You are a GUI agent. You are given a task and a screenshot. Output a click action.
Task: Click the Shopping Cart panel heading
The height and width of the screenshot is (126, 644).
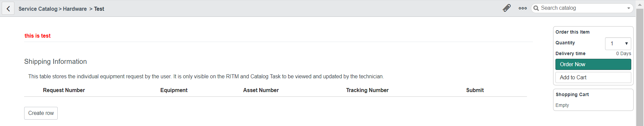click(572, 94)
